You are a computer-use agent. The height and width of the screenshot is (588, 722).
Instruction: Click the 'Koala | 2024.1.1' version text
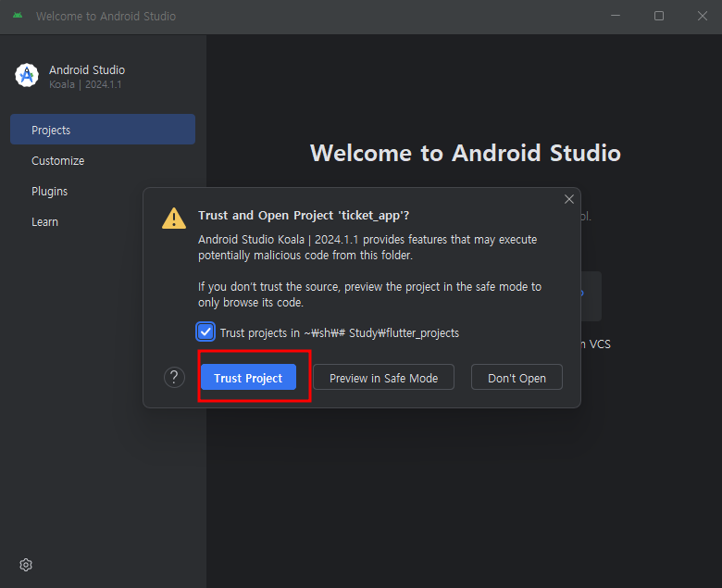[x=85, y=84]
